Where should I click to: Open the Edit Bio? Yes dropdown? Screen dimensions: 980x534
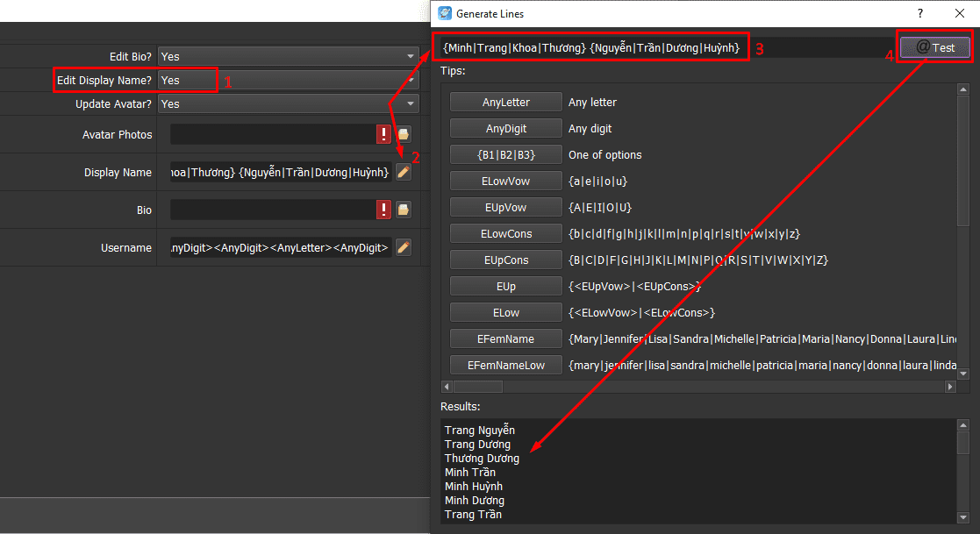(409, 56)
